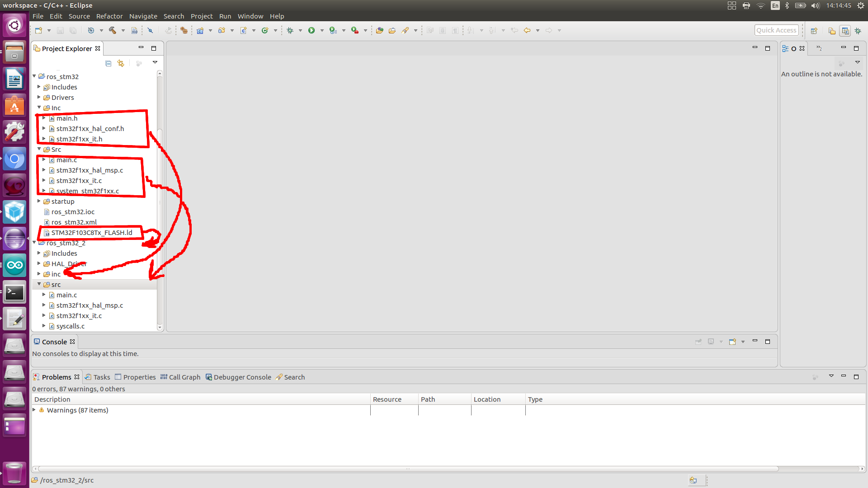Click the binary 010 toolbar icon
The height and width of the screenshot is (488, 868).
[x=134, y=30]
